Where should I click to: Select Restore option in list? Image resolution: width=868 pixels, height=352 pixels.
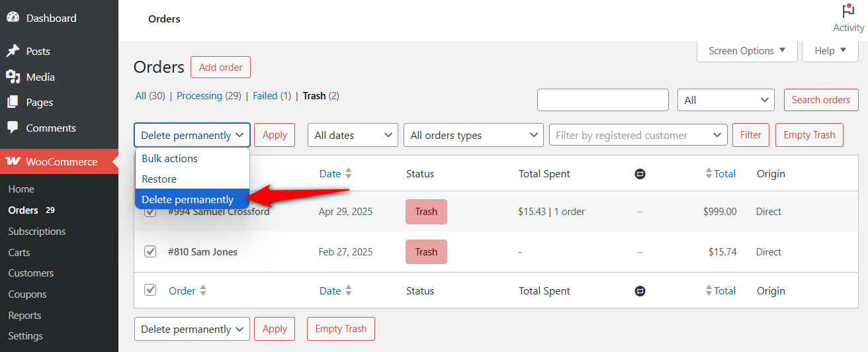(x=193, y=179)
